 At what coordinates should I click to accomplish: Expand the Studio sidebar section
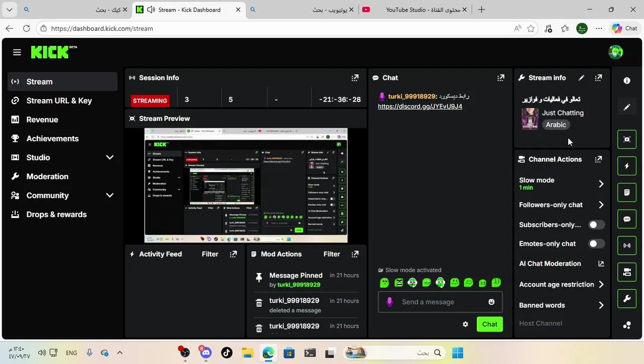point(110,157)
